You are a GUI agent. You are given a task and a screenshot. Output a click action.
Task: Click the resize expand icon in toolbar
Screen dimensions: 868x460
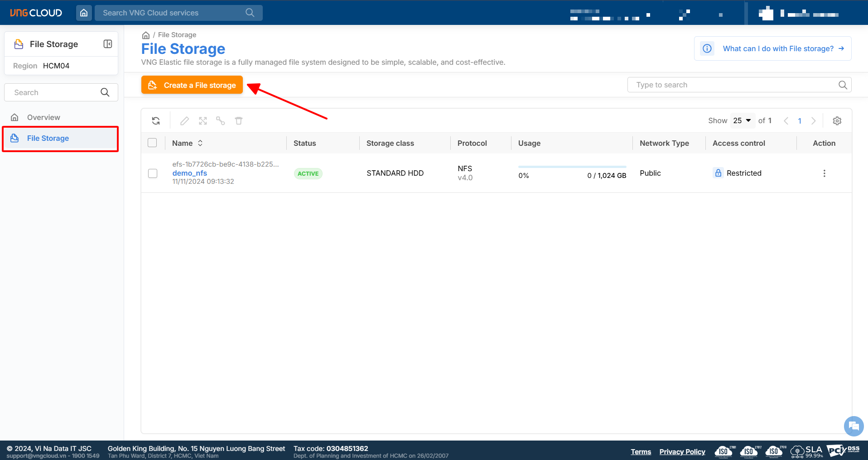203,121
